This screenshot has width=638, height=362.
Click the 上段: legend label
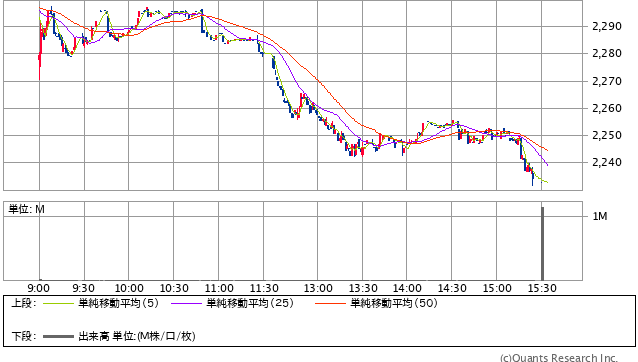24,303
